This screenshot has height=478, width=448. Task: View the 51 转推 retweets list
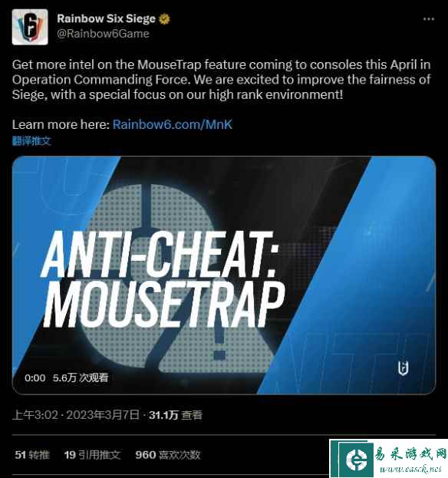[x=32, y=455]
